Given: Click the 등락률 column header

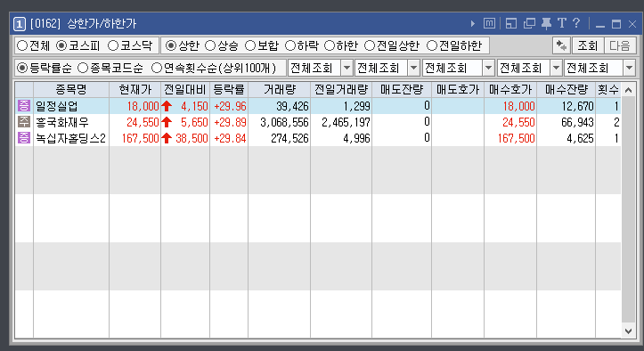Looking at the screenshot, I should click(x=229, y=90).
